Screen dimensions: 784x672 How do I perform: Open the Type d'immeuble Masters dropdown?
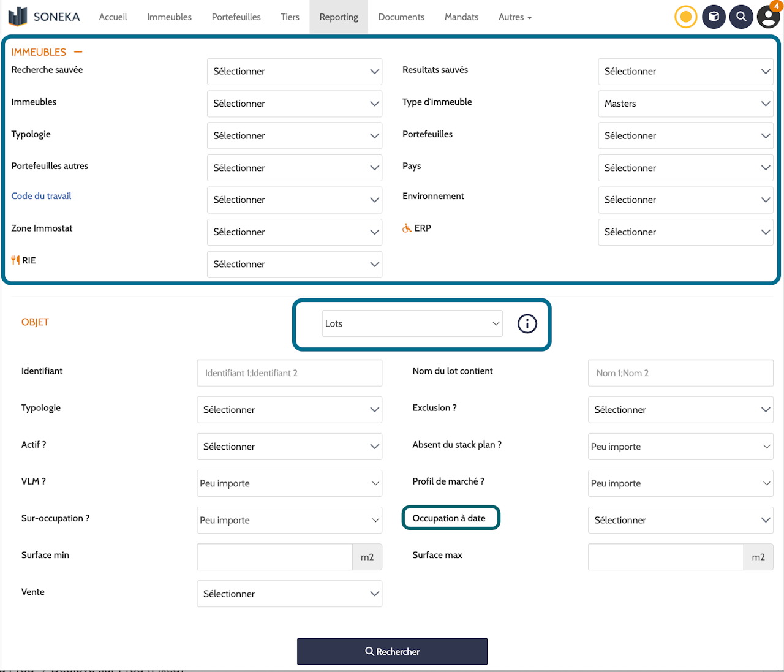point(685,104)
